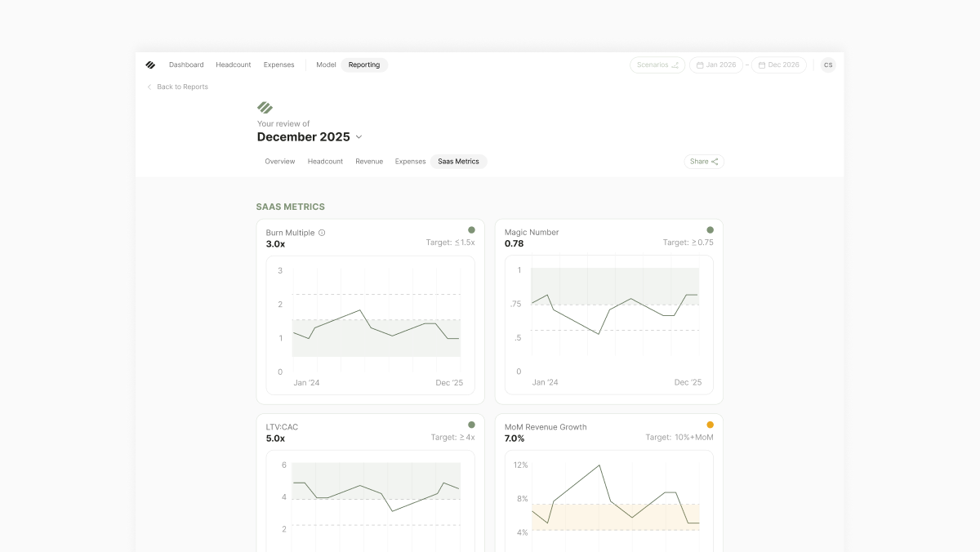Click the LTV:CAC green status dot
Viewport: 980px width, 552px height.
pyautogui.click(x=471, y=425)
